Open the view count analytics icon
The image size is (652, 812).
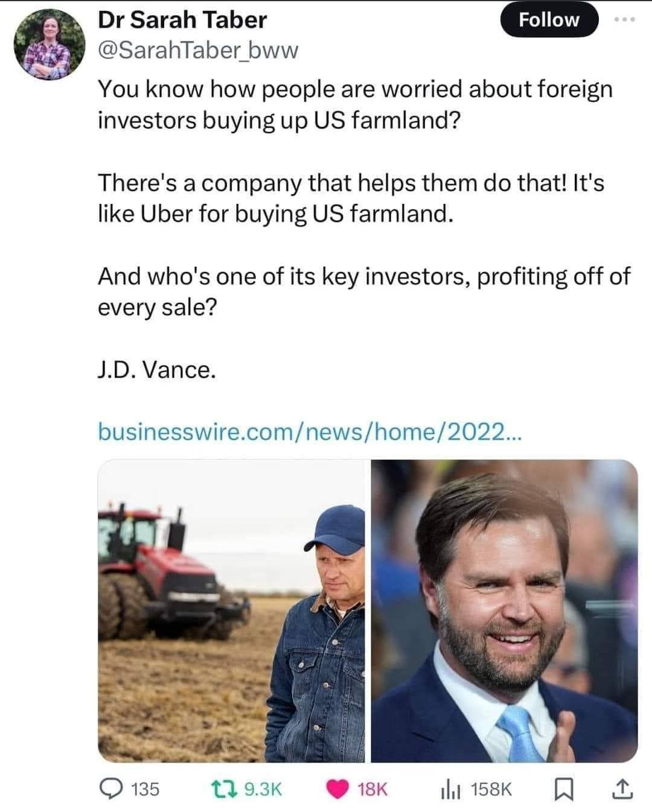449,787
